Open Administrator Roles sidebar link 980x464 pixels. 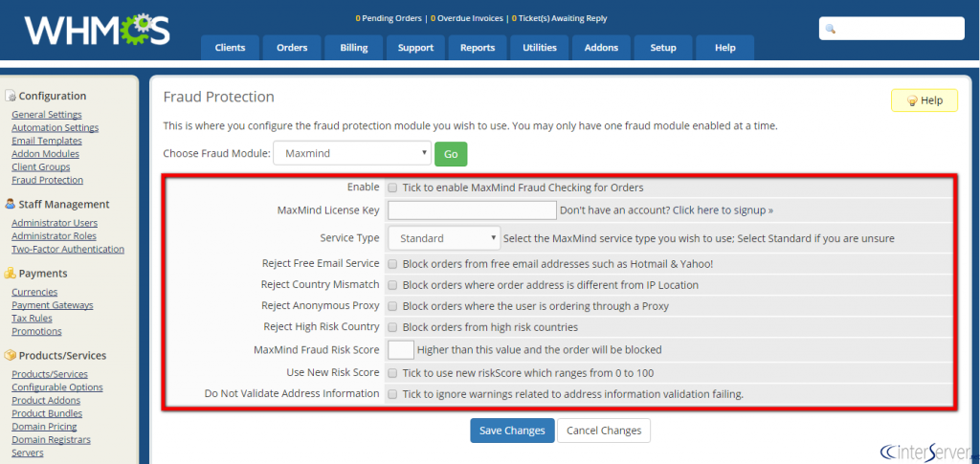[55, 236]
